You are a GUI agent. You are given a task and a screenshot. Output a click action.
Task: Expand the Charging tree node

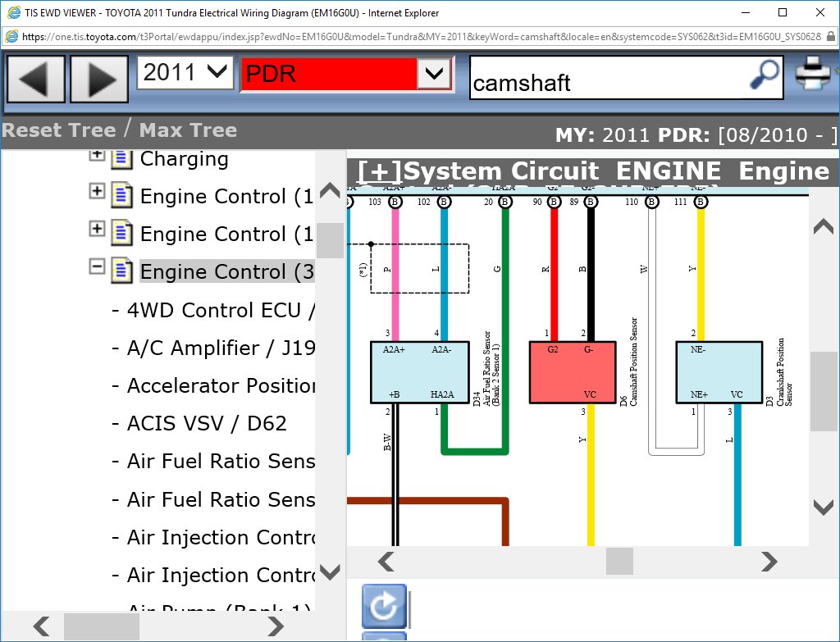97,155
